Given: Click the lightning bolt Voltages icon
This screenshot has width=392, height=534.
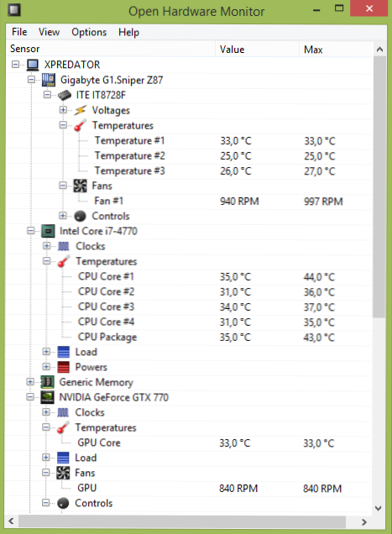Looking at the screenshot, I should click(81, 110).
